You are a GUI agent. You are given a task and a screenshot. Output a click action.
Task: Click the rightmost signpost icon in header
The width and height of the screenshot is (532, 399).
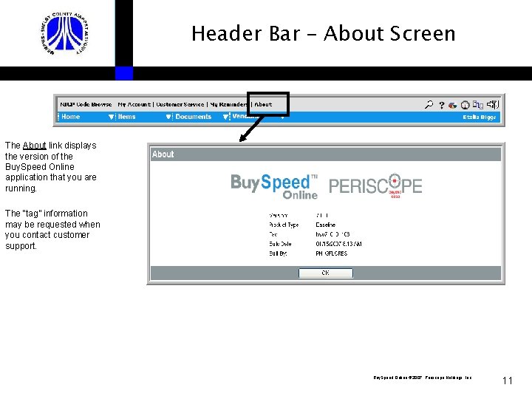click(x=493, y=104)
